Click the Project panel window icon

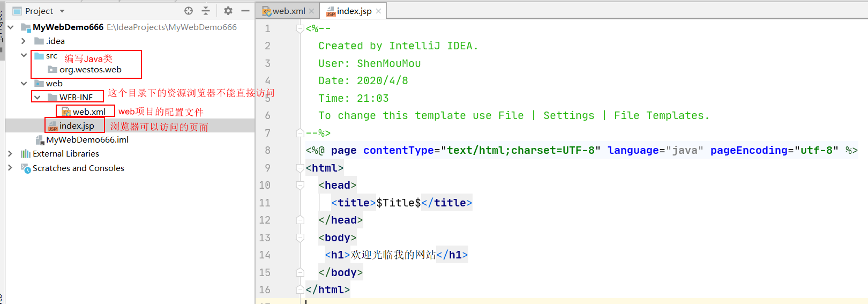click(x=17, y=11)
